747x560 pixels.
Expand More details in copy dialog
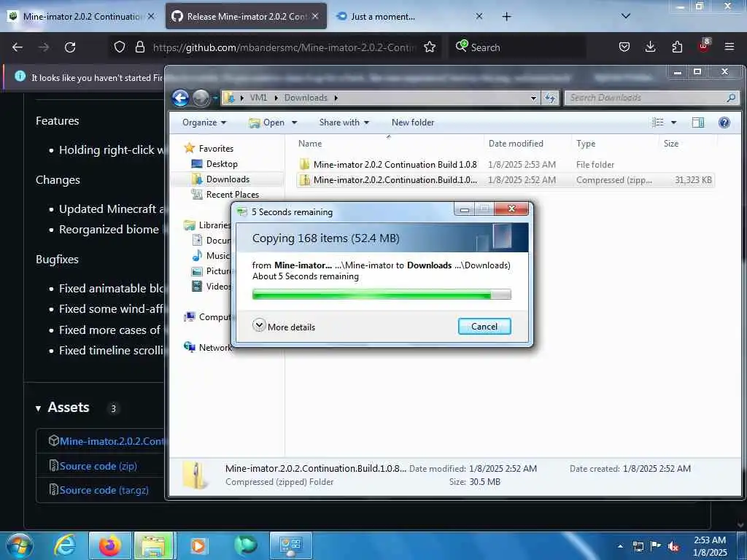tap(284, 327)
